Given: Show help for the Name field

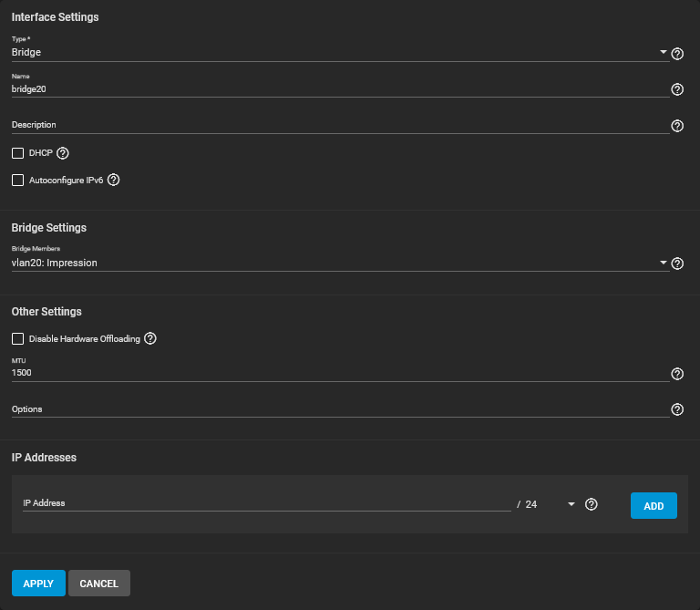Looking at the screenshot, I should tap(677, 89).
